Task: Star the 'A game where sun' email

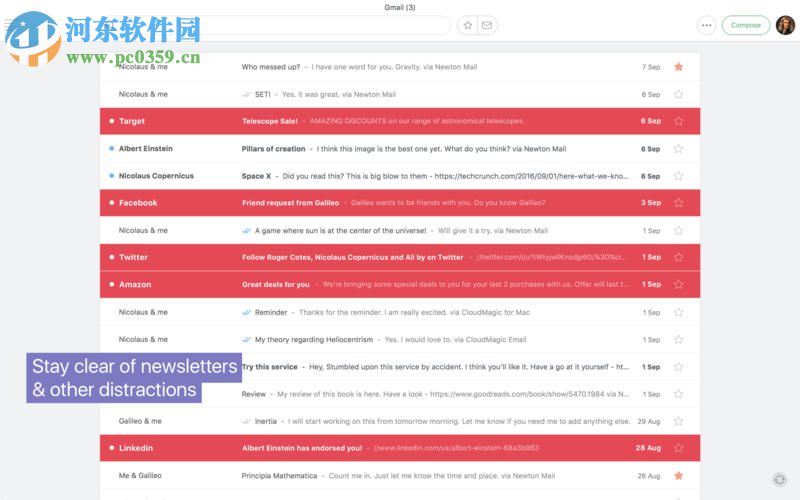Action: [x=679, y=231]
